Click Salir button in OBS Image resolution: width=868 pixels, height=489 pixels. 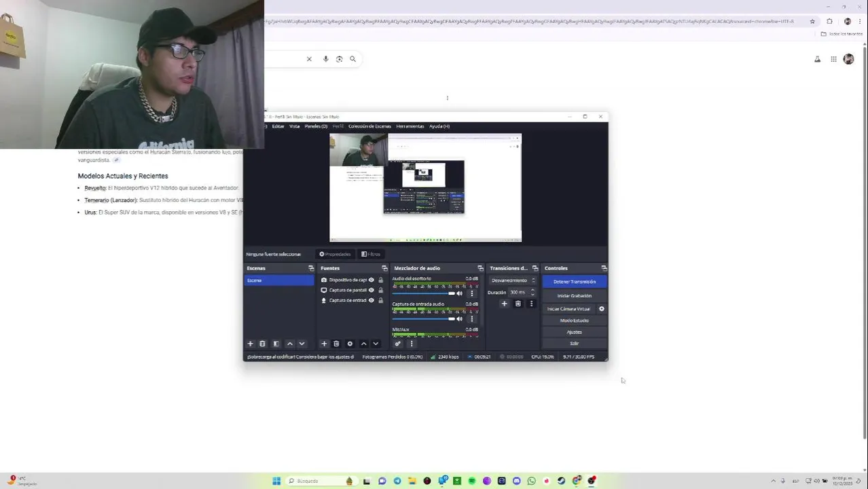[575, 344]
